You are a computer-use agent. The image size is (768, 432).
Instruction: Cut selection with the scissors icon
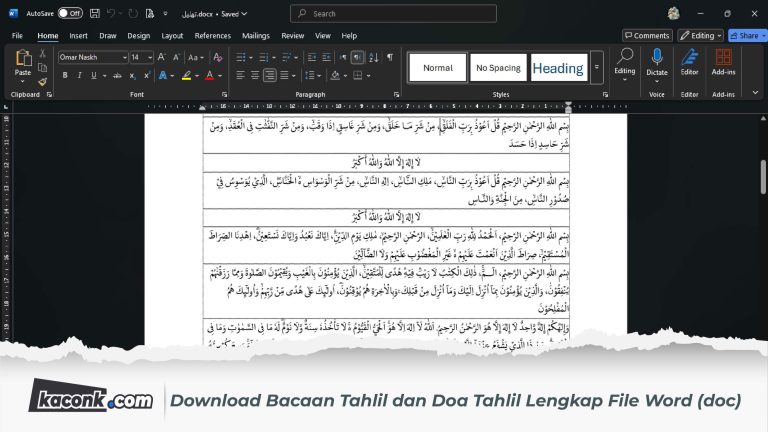(43, 53)
